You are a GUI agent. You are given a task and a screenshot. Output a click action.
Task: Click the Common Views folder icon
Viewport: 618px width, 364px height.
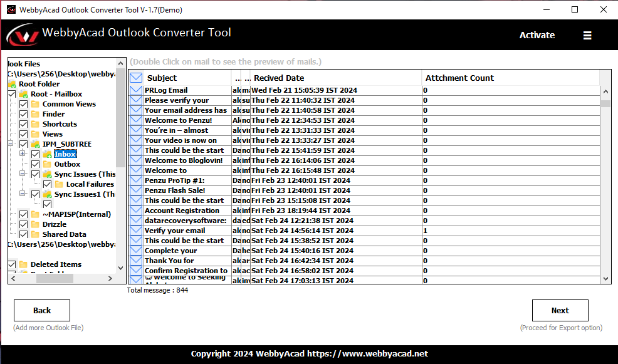36,104
